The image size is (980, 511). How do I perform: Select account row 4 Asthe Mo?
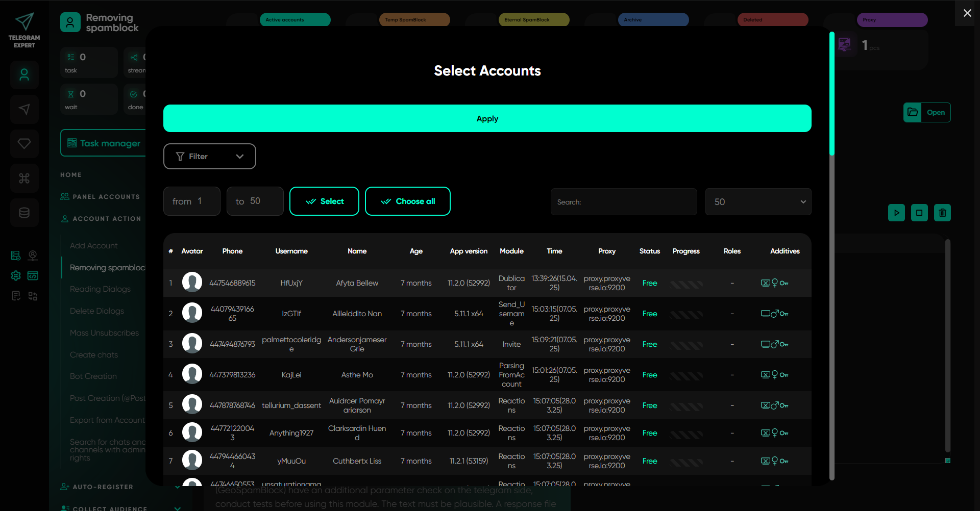coord(357,375)
